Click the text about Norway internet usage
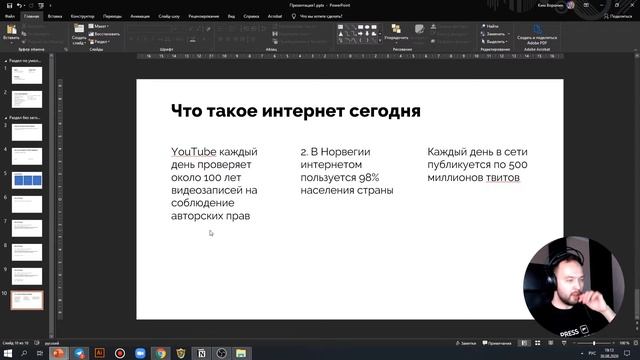640x360 pixels. [347, 171]
